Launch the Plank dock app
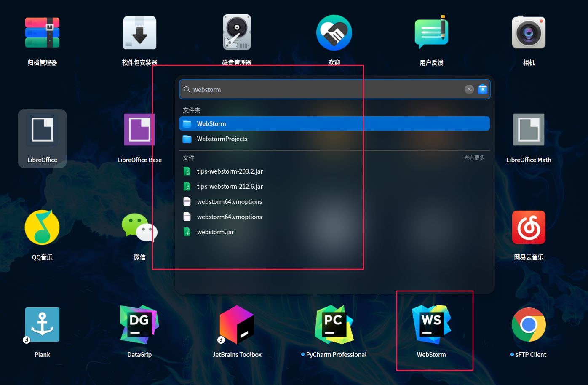 pyautogui.click(x=42, y=325)
